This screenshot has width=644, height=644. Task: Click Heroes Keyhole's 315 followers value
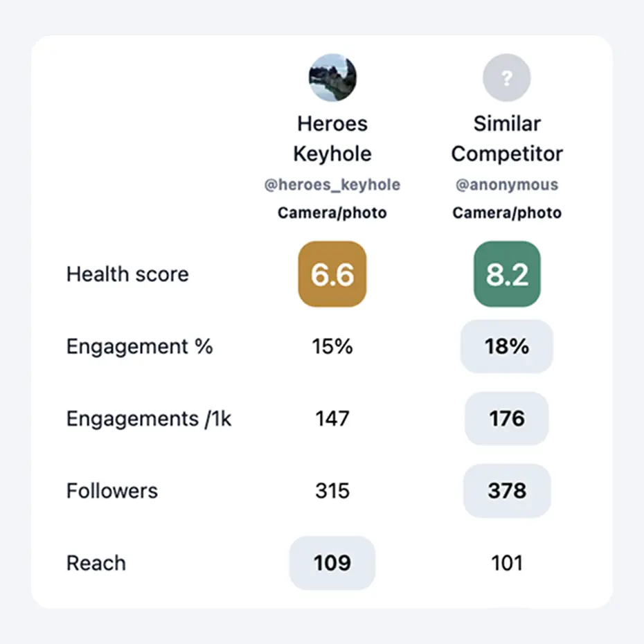332,491
